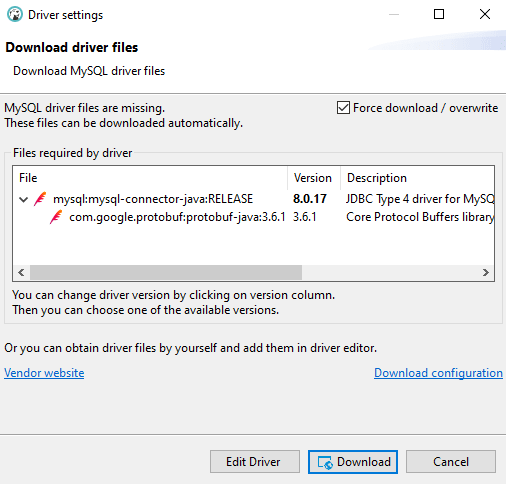Image resolution: width=506 pixels, height=484 pixels.
Task: Select the com.google.protobuf:protobuf-java:3.6.1 row
Action: tap(253, 217)
